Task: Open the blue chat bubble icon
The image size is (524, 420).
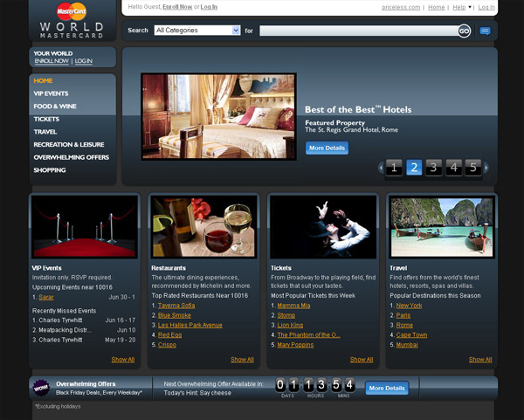Action: tap(485, 31)
